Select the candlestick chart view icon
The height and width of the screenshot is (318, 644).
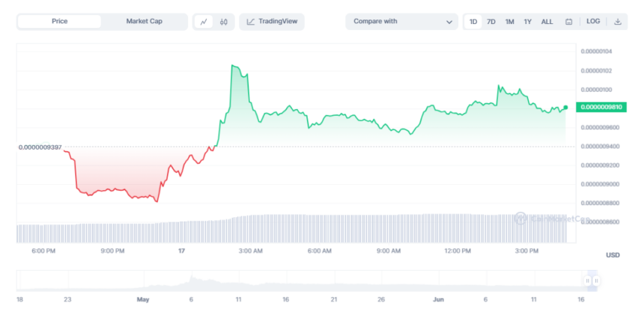[x=223, y=22]
